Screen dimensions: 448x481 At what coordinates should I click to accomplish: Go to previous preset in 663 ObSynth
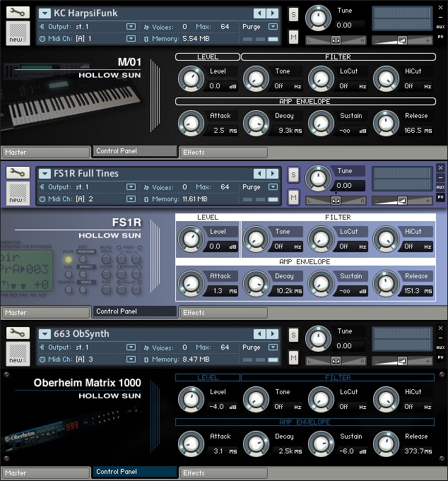(259, 334)
